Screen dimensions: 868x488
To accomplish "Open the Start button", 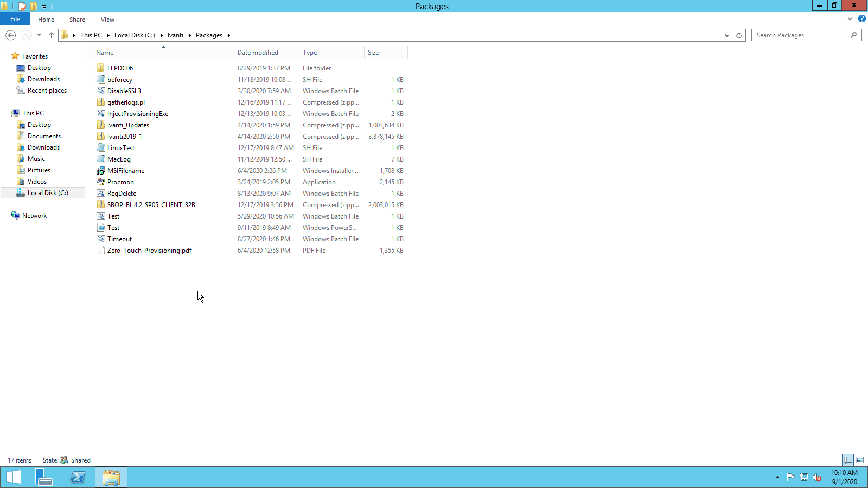I will click(x=13, y=477).
